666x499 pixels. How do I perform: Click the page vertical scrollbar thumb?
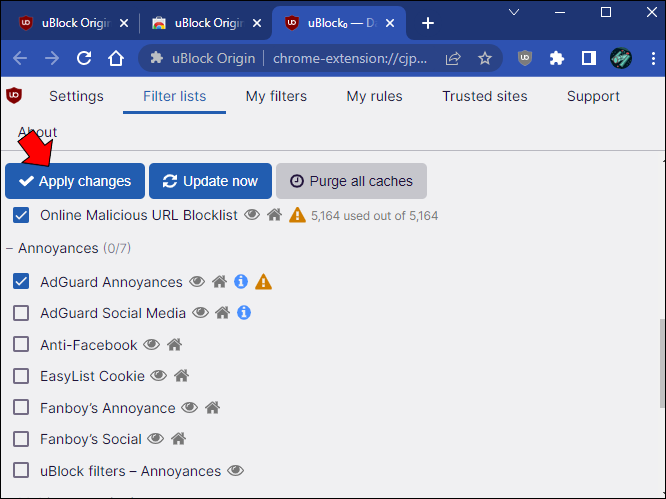[x=662, y=363]
